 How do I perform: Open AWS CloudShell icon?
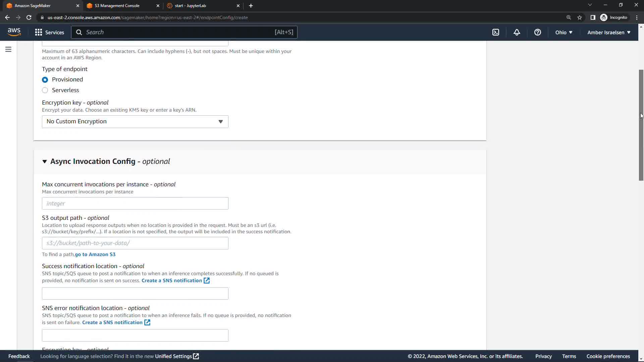coord(495,32)
